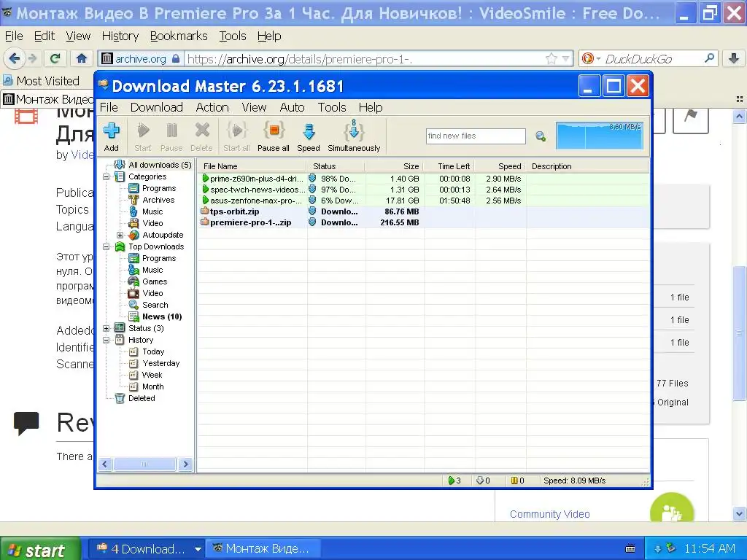Open Firefox URL bar history dropdown
Screen dimensions: 747x560
(566, 58)
